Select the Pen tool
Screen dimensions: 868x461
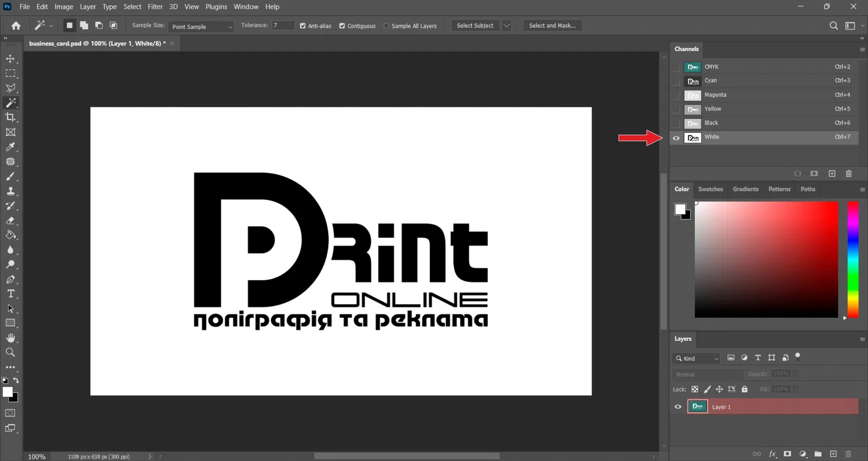[10, 279]
